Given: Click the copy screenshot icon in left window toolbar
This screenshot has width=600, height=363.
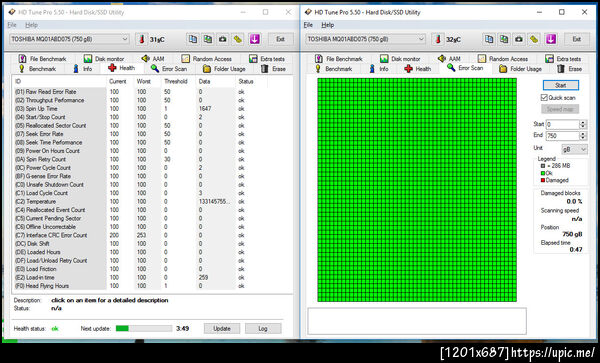Looking at the screenshot, I should click(x=208, y=39).
